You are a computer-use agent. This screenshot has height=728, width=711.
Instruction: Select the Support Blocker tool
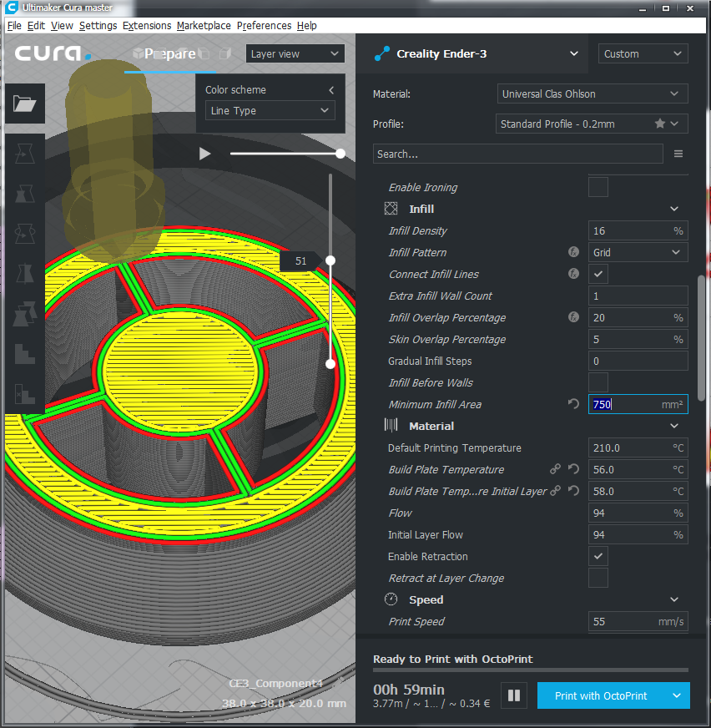[x=24, y=354]
